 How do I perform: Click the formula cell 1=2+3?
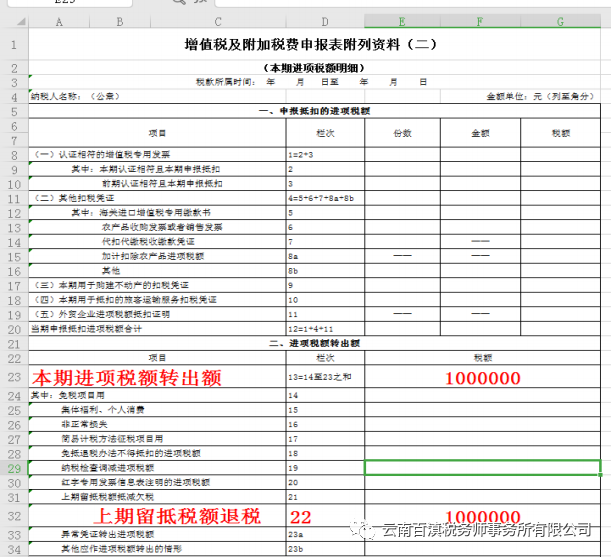[325, 155]
